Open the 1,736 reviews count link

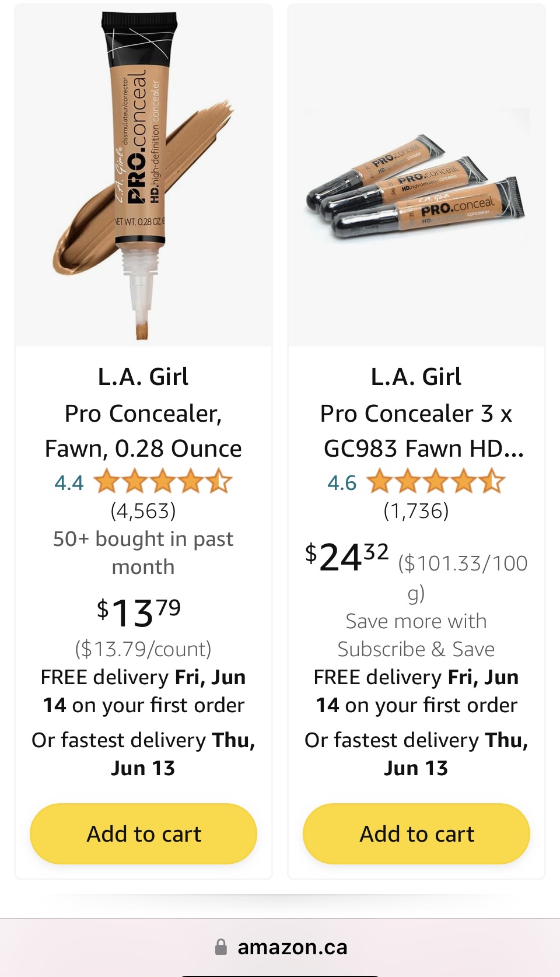pos(416,511)
